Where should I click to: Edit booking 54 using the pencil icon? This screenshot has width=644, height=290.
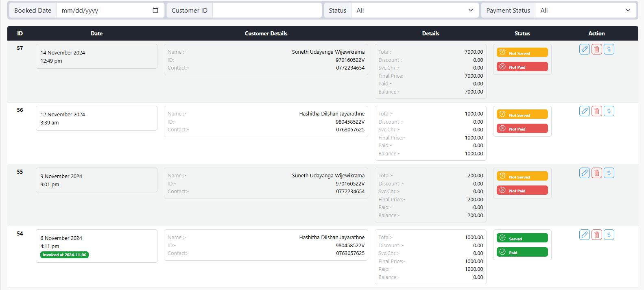pos(584,235)
